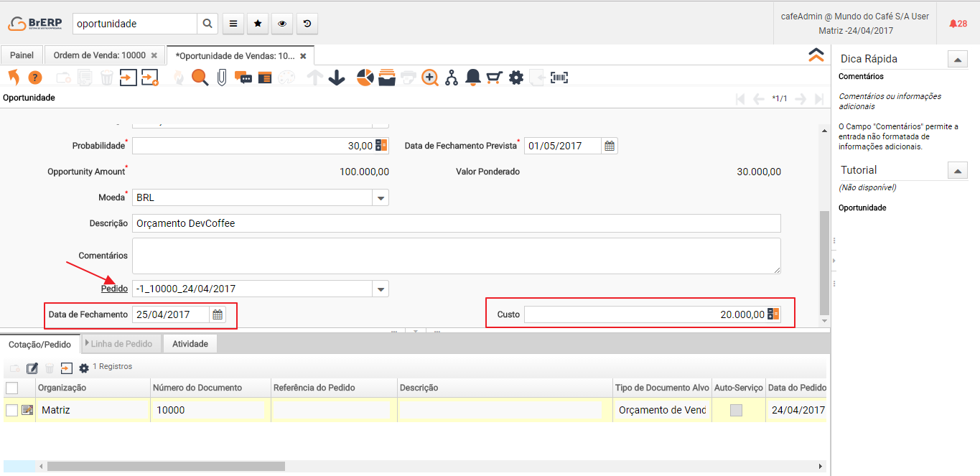Click the orange undo arrow in toolbar

pyautogui.click(x=14, y=78)
